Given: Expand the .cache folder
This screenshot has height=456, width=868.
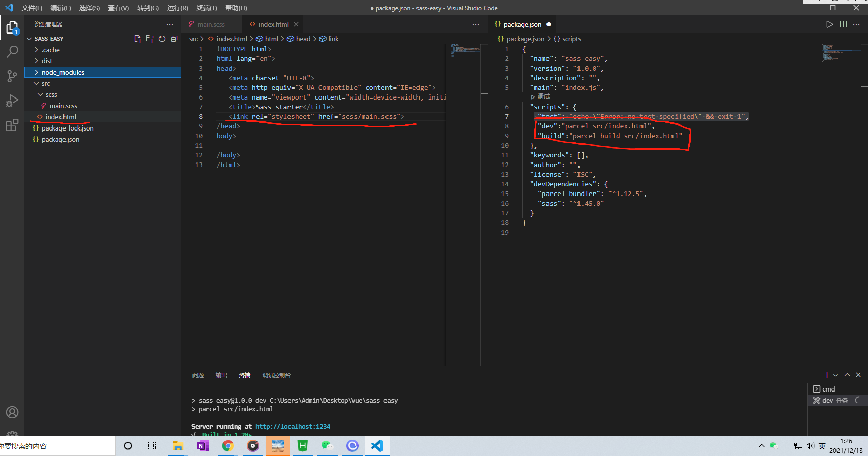Looking at the screenshot, I should pos(103,50).
